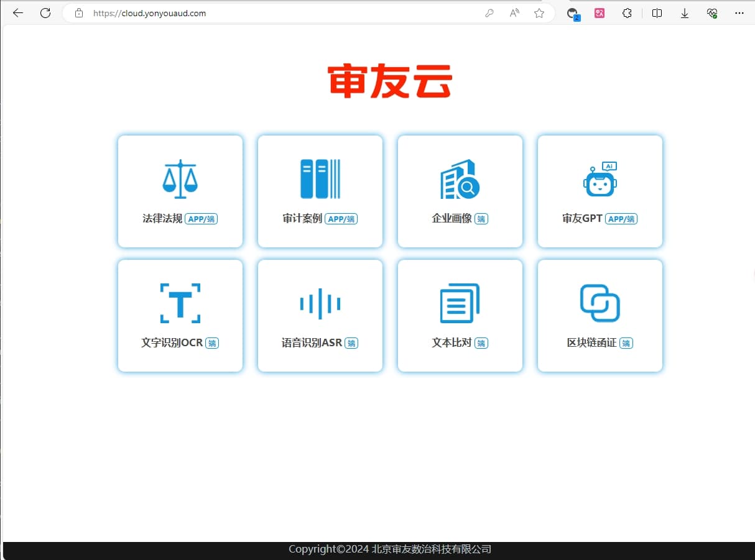Open the 文字识别OCR text-scan icon

pos(180,303)
